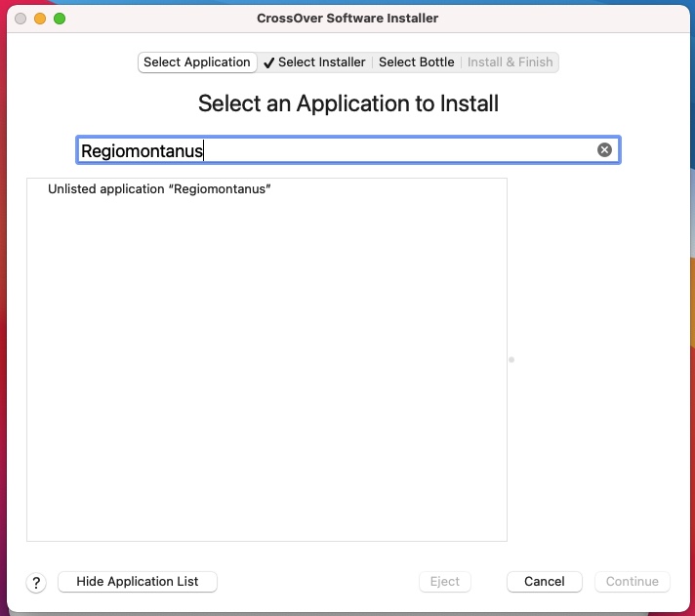Click the Continue button
This screenshot has height=616, width=695.
click(633, 582)
